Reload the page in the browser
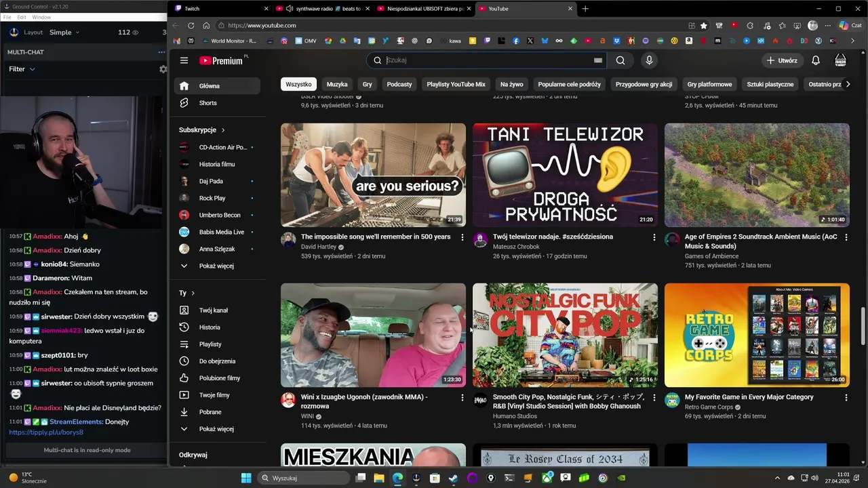 [191, 26]
